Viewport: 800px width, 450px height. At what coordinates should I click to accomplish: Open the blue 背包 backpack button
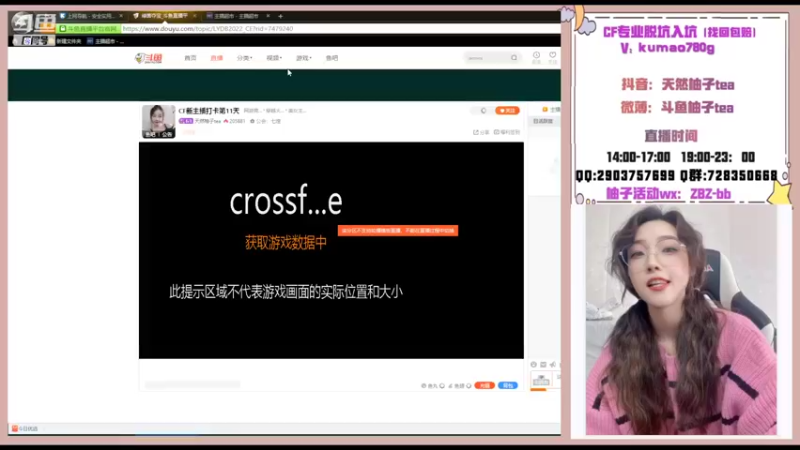[508, 386]
